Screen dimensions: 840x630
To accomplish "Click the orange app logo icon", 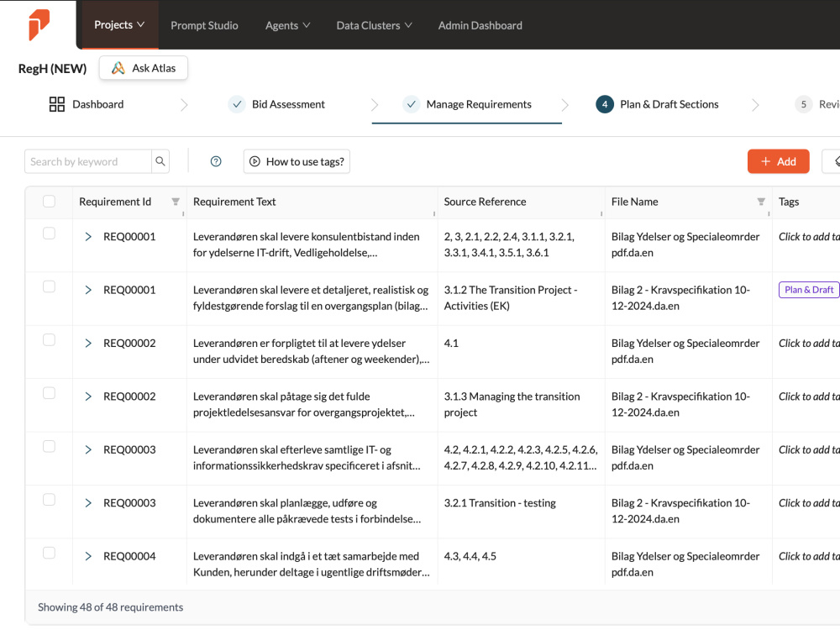I will (x=39, y=24).
